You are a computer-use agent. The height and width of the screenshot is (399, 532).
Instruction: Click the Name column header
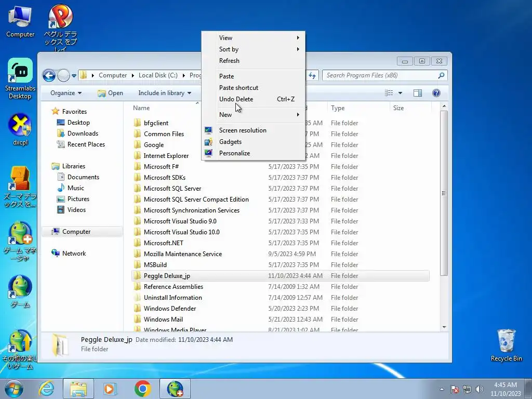[141, 108]
